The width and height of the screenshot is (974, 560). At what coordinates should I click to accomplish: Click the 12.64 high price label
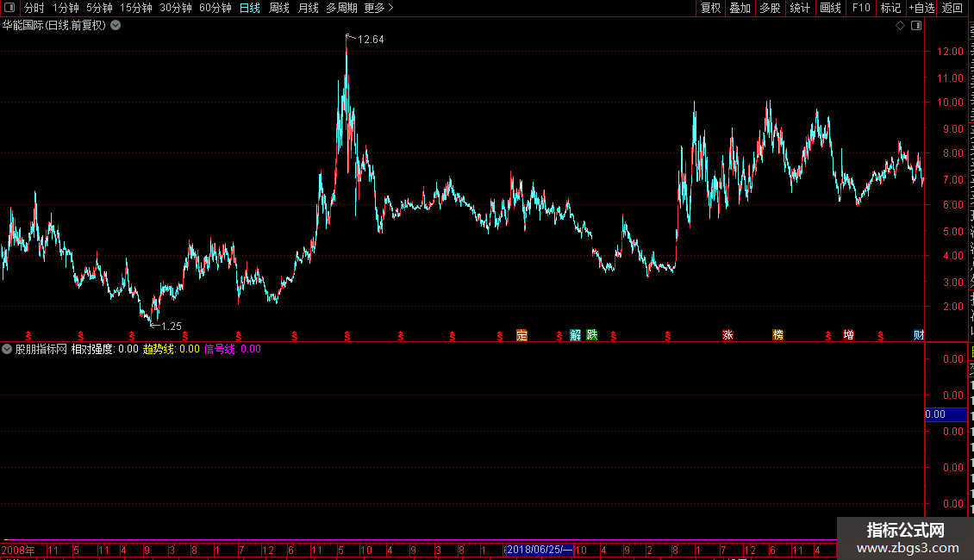[x=371, y=40]
